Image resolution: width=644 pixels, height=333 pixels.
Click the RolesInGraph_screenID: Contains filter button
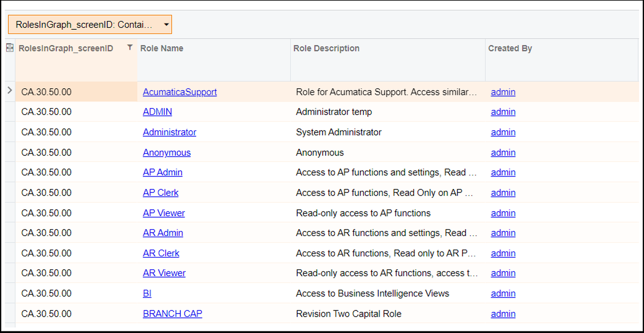pyautogui.click(x=84, y=25)
